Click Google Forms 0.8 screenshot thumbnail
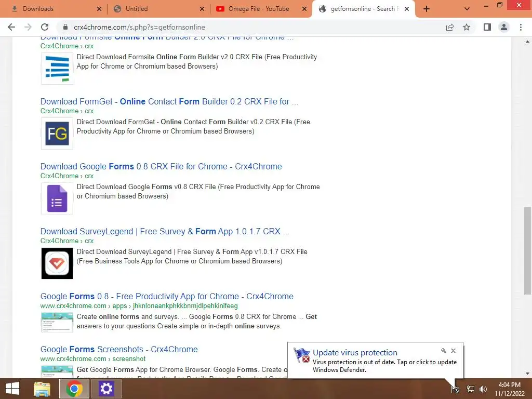This screenshot has height=399, width=532. (x=57, y=322)
